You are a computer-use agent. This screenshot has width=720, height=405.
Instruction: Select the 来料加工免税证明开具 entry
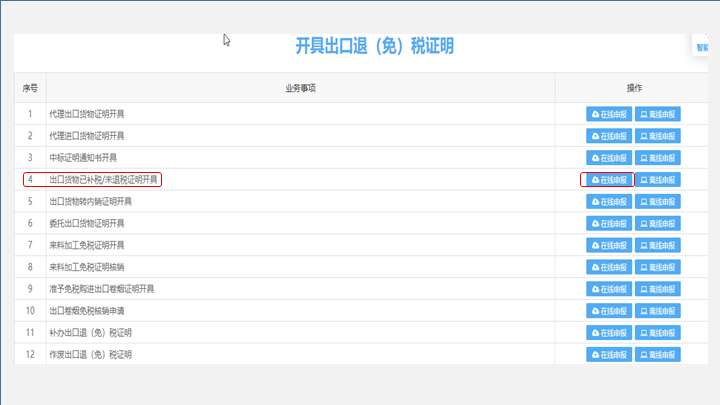click(87, 245)
